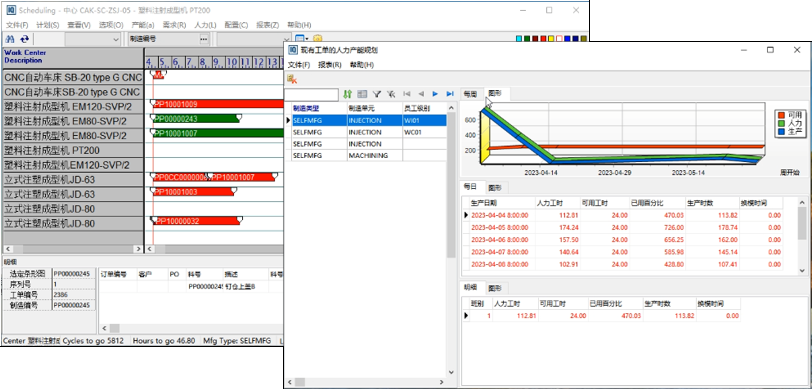The image size is (812, 389).
Task: Open 查看(V) menu
Action: coord(79,25)
